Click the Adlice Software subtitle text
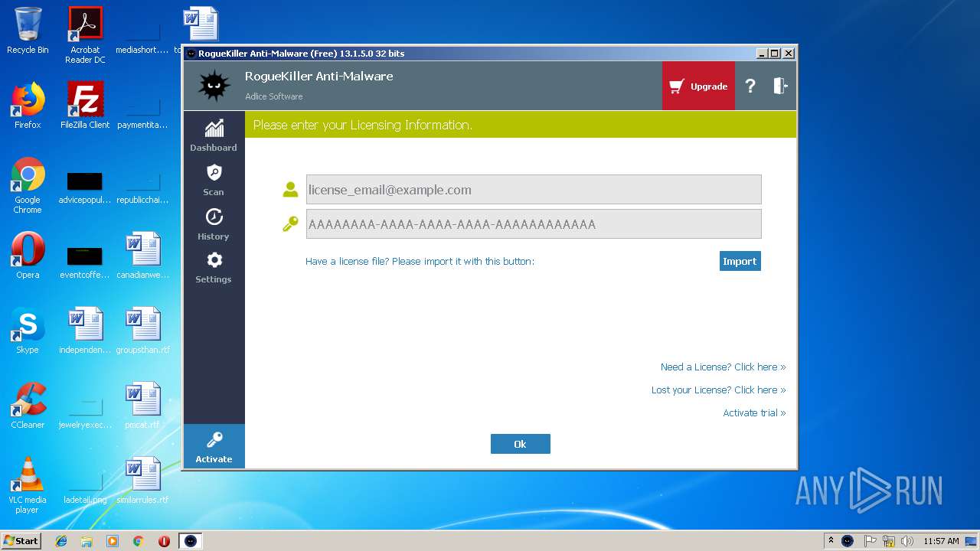This screenshot has width=980, height=551. point(273,96)
